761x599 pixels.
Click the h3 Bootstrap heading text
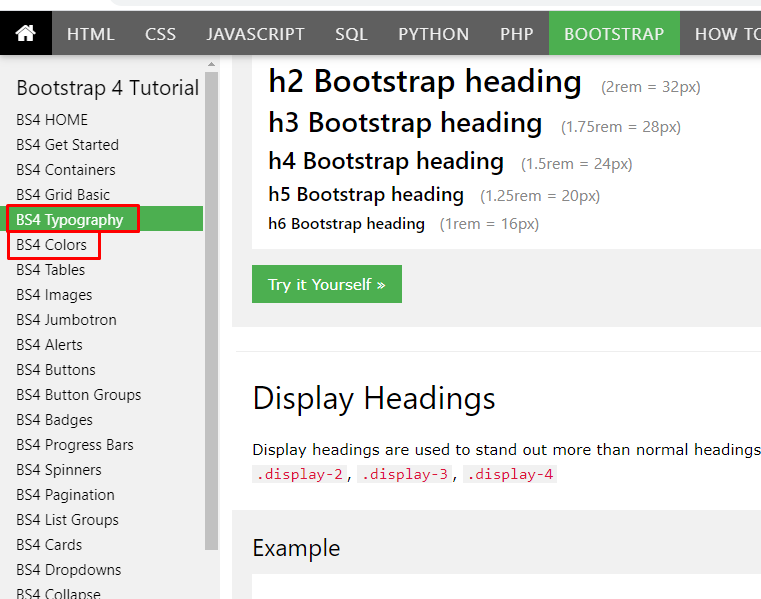point(405,122)
